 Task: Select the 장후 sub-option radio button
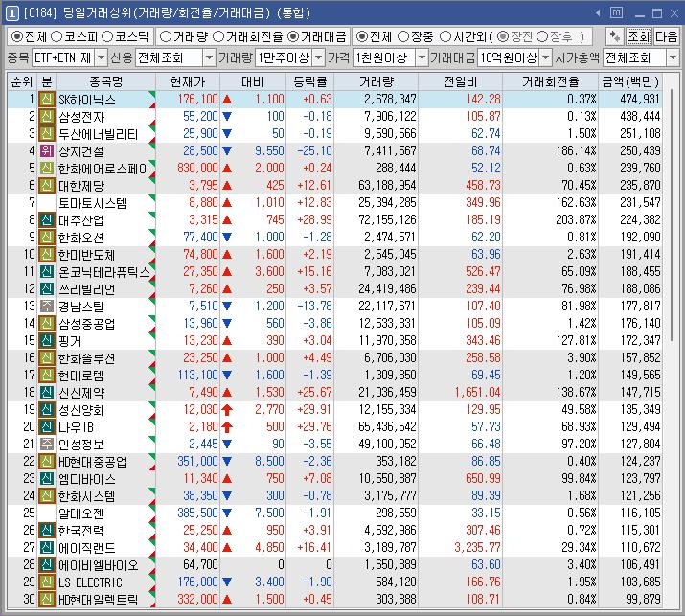pyautogui.click(x=542, y=36)
